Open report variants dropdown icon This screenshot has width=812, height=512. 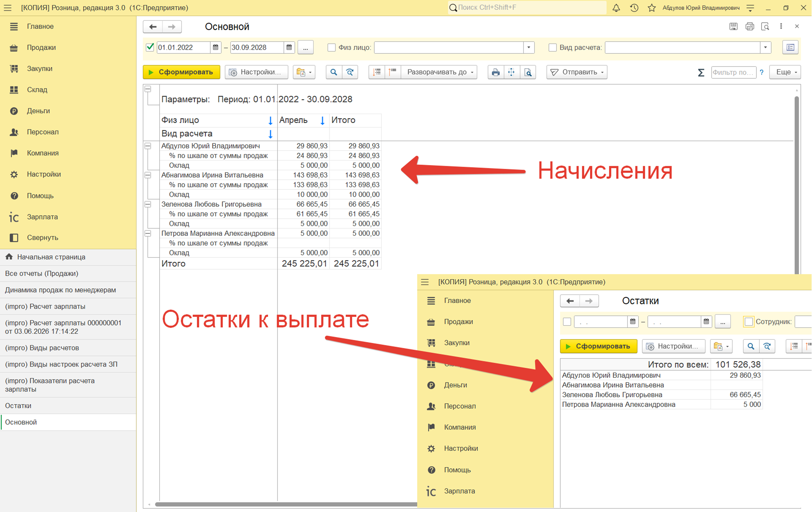pos(304,72)
